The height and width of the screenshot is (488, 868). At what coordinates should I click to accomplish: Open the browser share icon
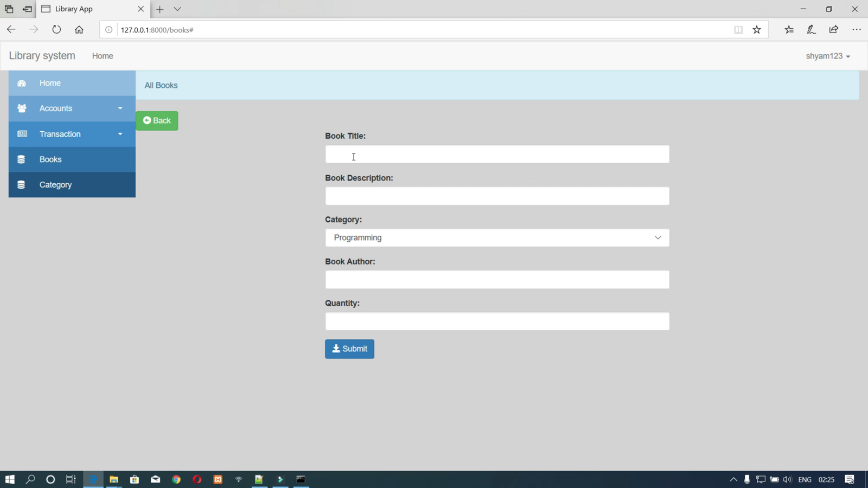(x=834, y=30)
